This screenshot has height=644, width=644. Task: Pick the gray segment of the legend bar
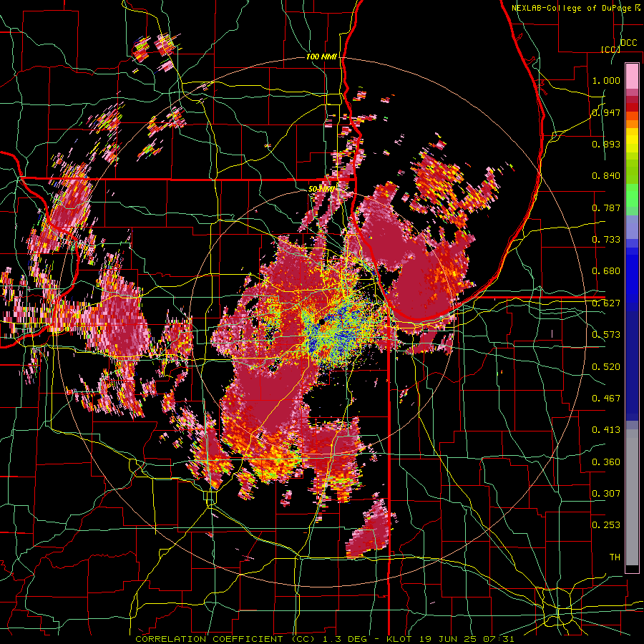coord(632,497)
